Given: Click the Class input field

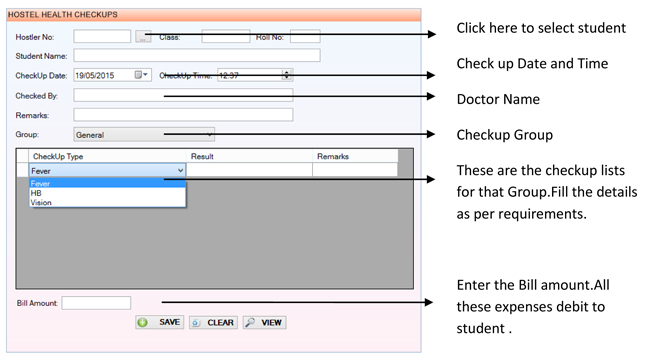Looking at the screenshot, I should pyautogui.click(x=226, y=37).
